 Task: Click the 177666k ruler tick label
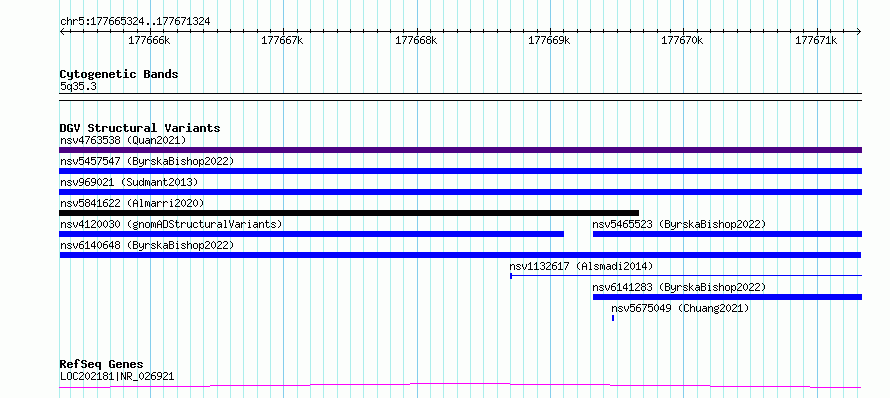pos(149,41)
